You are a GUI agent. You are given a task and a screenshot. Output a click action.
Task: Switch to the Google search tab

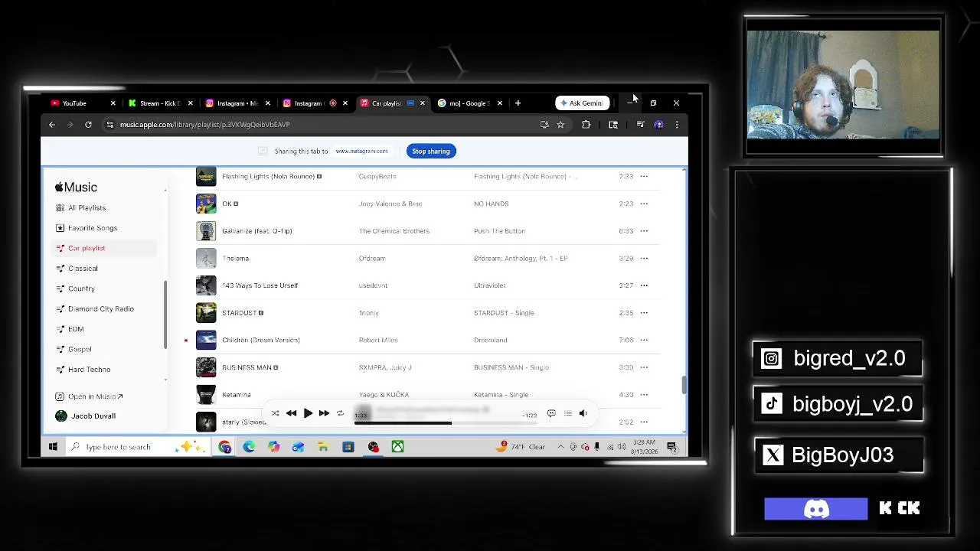(469, 103)
